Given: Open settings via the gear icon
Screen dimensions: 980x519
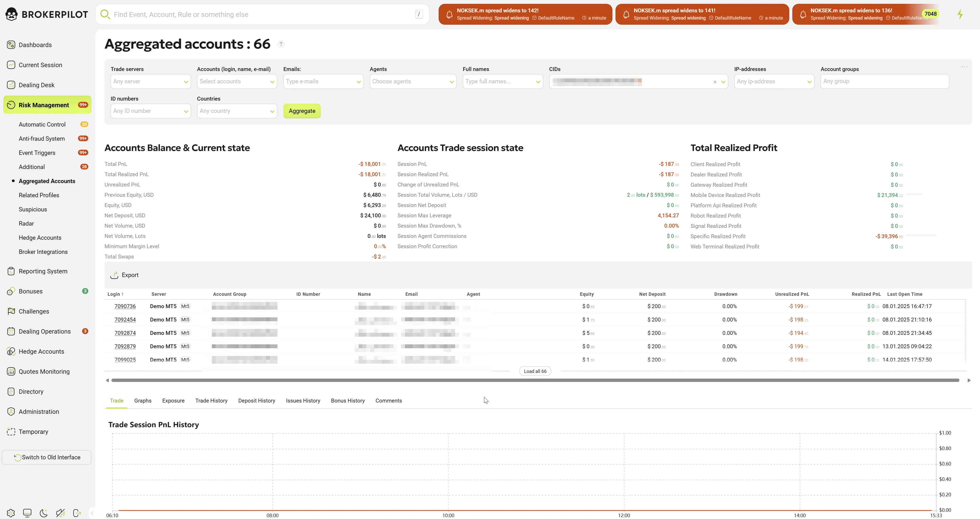Looking at the screenshot, I should click(x=11, y=513).
